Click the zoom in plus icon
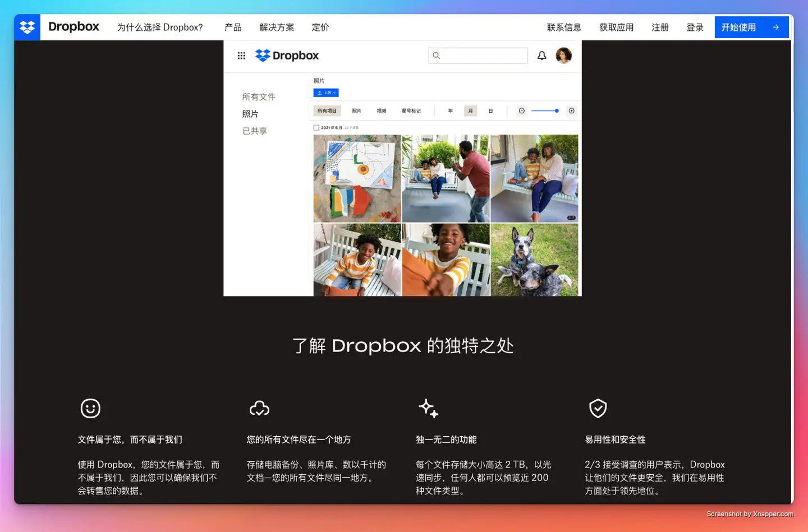This screenshot has width=808, height=532. coord(572,111)
